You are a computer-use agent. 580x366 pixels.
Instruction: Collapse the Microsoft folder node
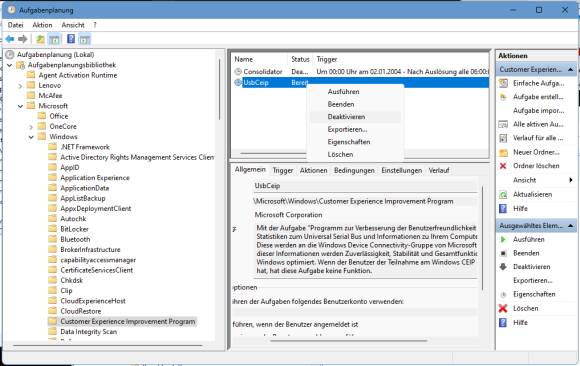(20, 106)
